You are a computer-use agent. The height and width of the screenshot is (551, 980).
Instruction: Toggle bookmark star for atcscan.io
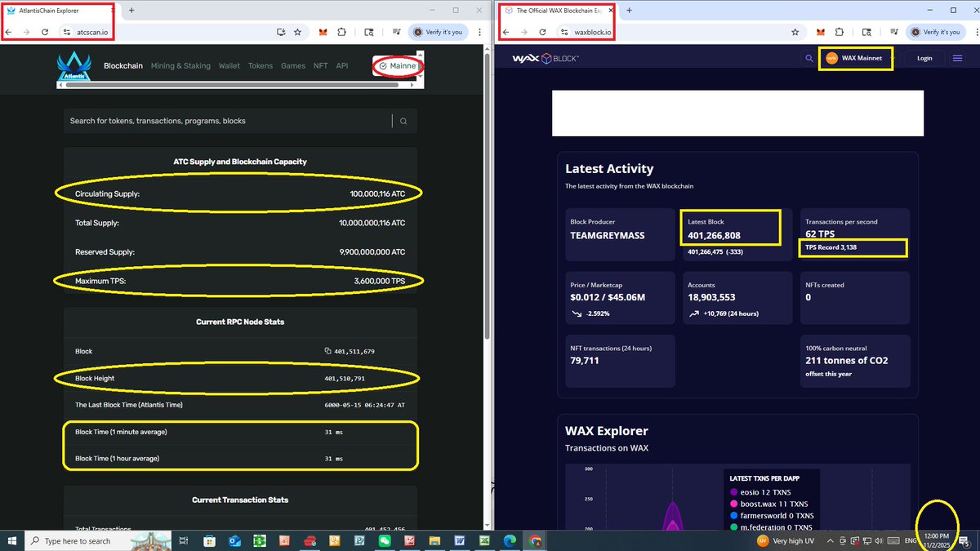[297, 32]
